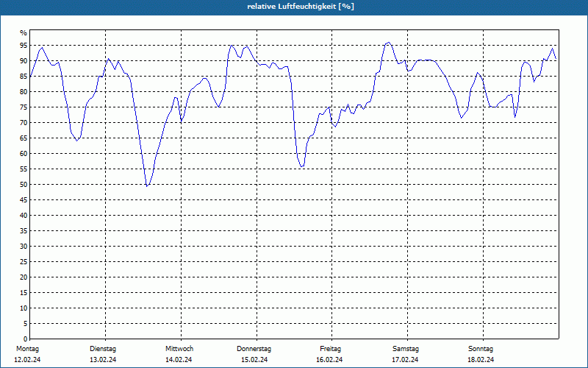Viewport: 588px width, 368px height.
Task: Click the 'Sonntag' day label
Action: coord(481,349)
